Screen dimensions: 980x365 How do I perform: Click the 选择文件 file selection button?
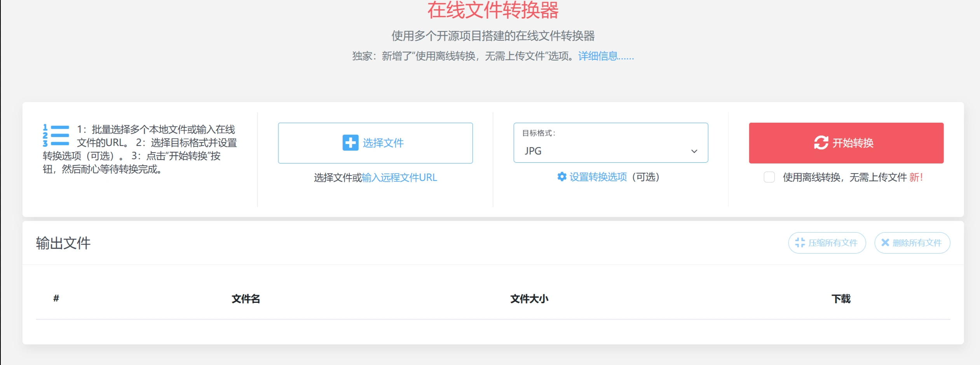coord(375,143)
